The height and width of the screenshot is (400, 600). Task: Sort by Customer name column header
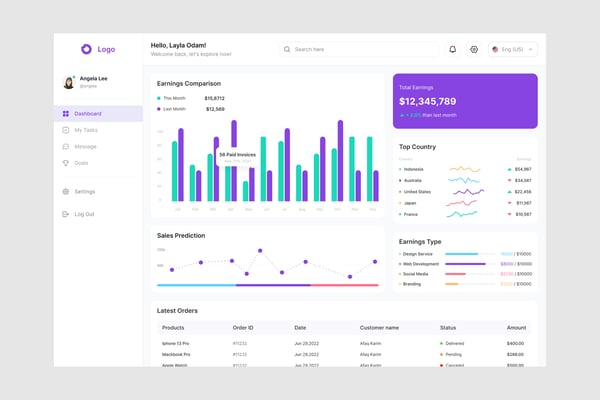(379, 328)
